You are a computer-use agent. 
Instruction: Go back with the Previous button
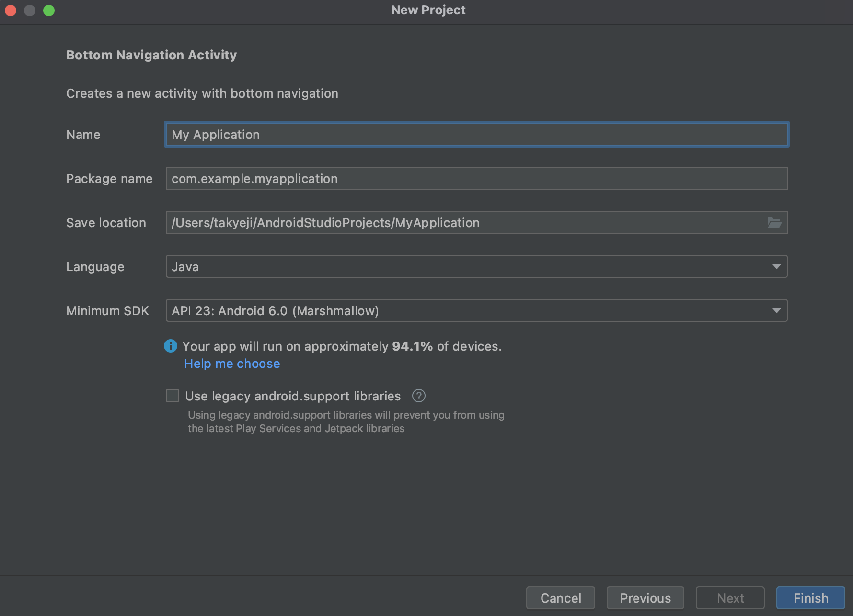click(x=646, y=598)
